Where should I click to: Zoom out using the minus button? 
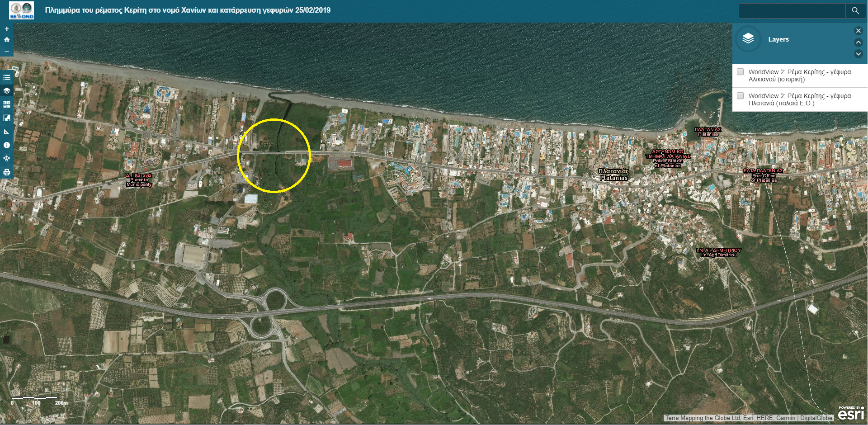[x=6, y=51]
